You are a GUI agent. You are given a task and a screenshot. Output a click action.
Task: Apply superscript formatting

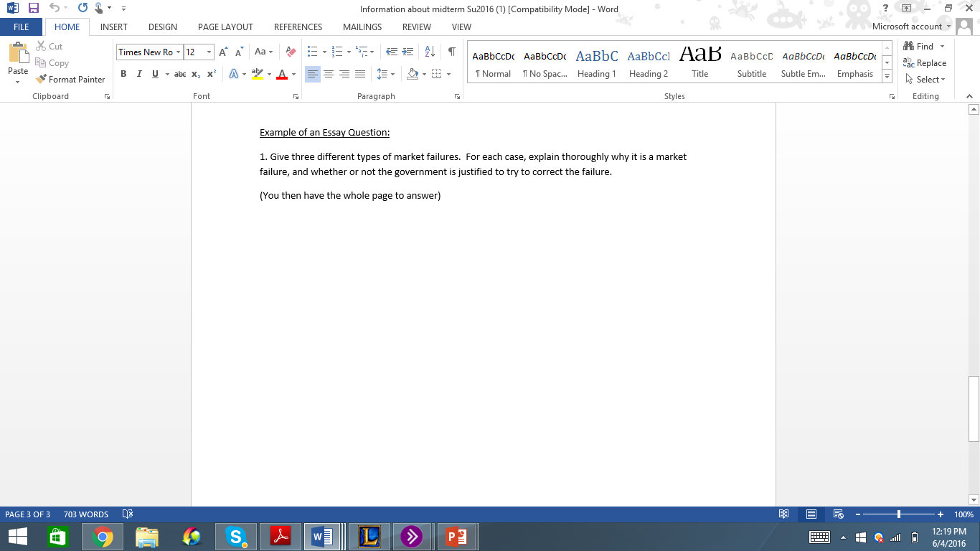point(212,74)
